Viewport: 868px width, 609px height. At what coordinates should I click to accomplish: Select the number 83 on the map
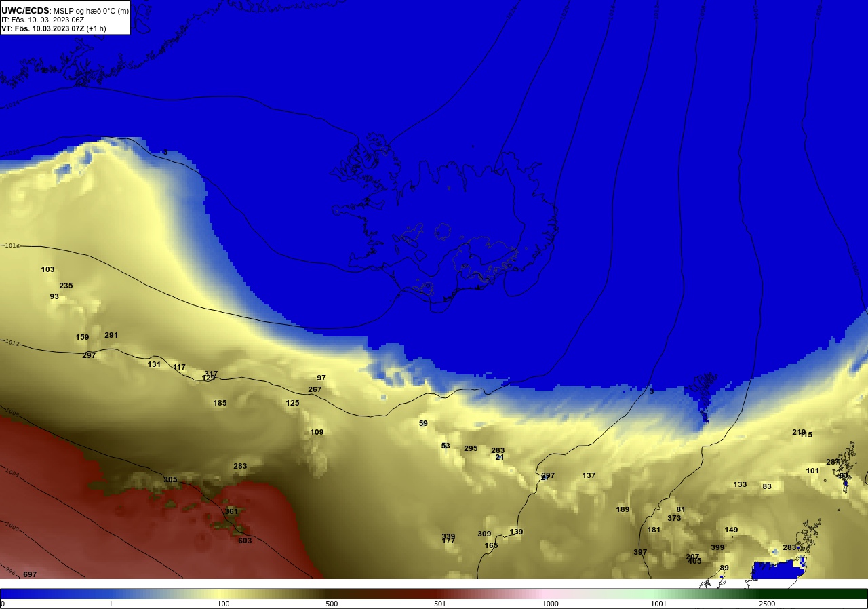(767, 486)
